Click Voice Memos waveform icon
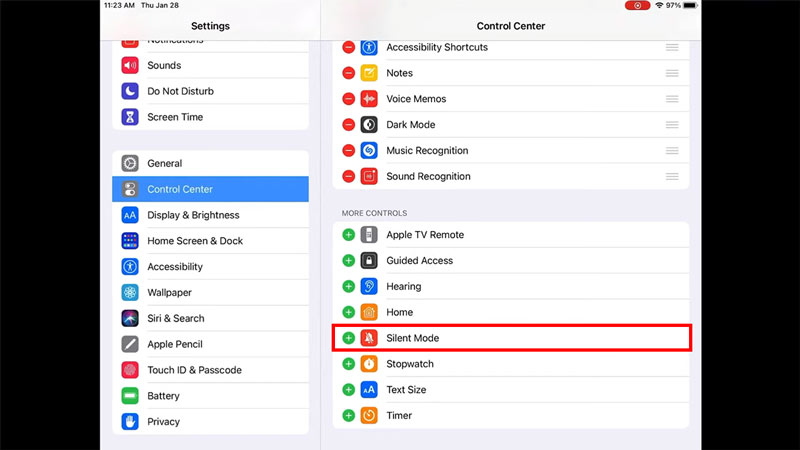Image resolution: width=800 pixels, height=450 pixels. point(369,98)
